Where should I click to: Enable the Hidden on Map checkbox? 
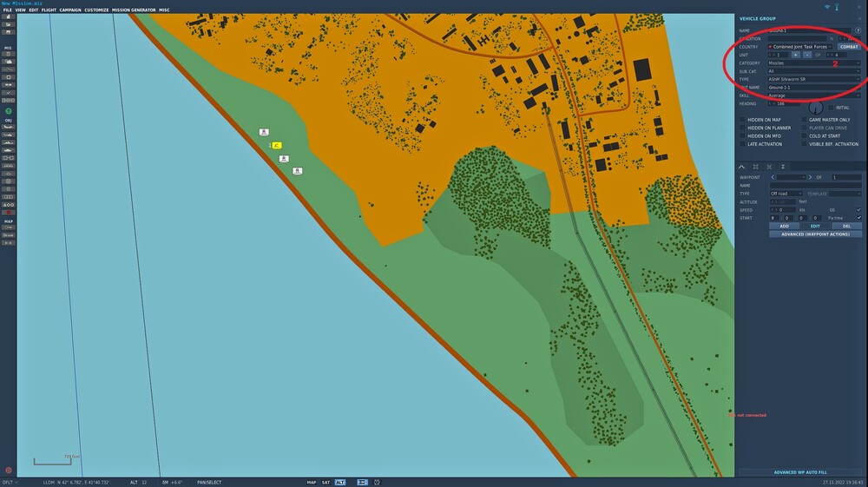743,120
